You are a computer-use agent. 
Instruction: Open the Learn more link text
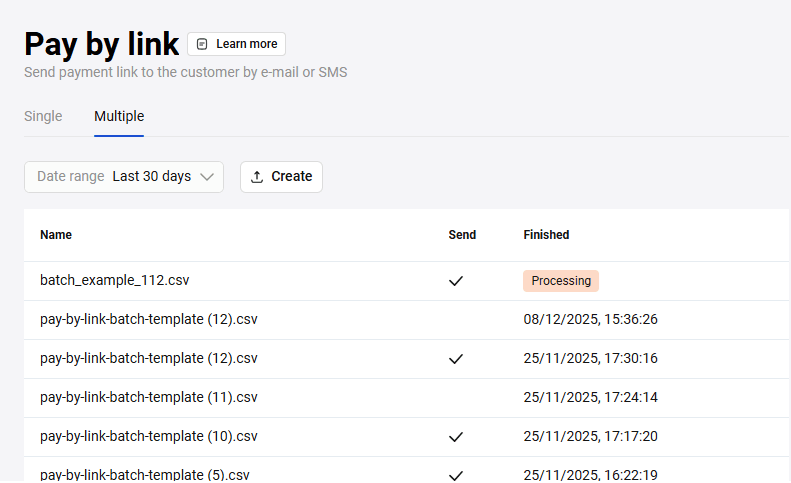click(x=246, y=44)
